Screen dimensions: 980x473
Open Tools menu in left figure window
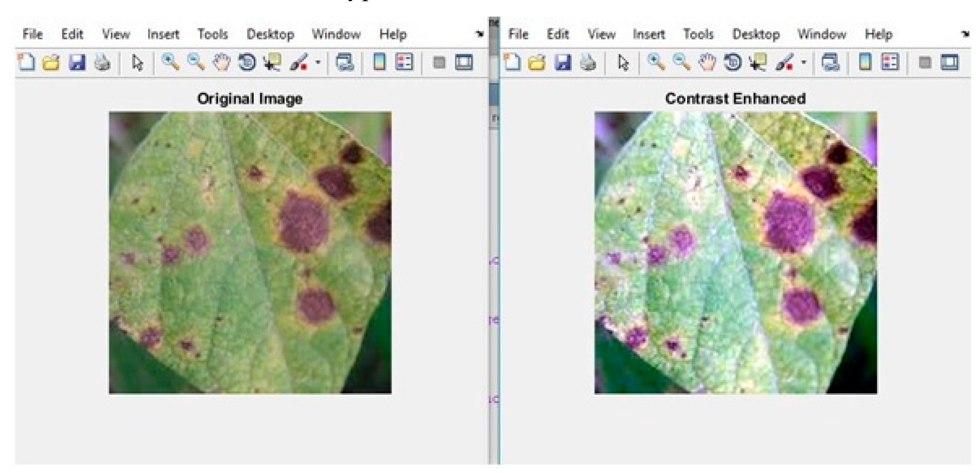[212, 34]
